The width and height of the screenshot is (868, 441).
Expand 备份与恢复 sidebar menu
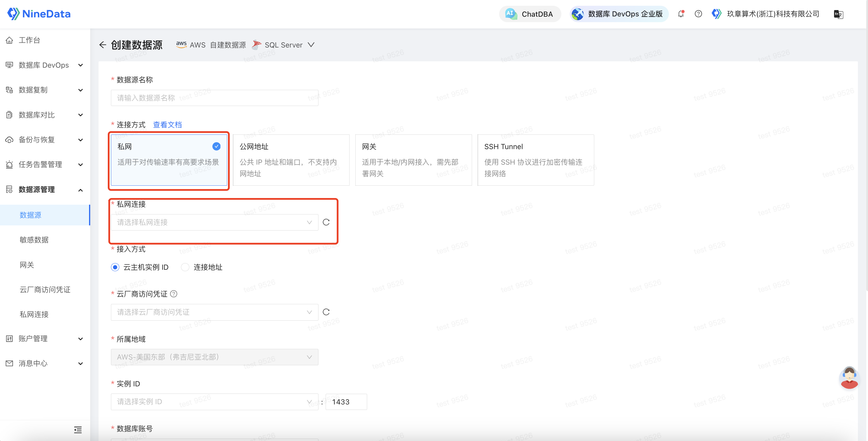[45, 140]
